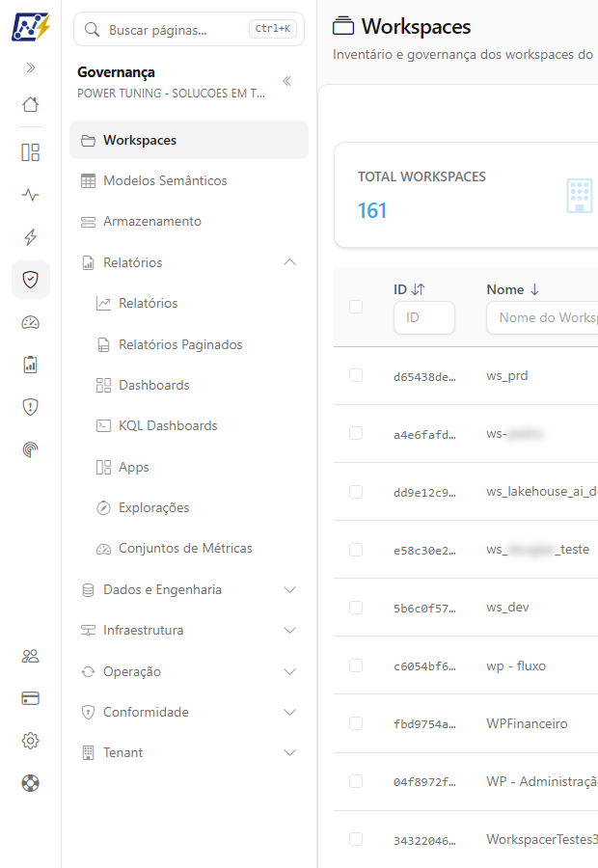The image size is (598, 868).
Task: Open Explorações sub-item
Action: coord(189,507)
